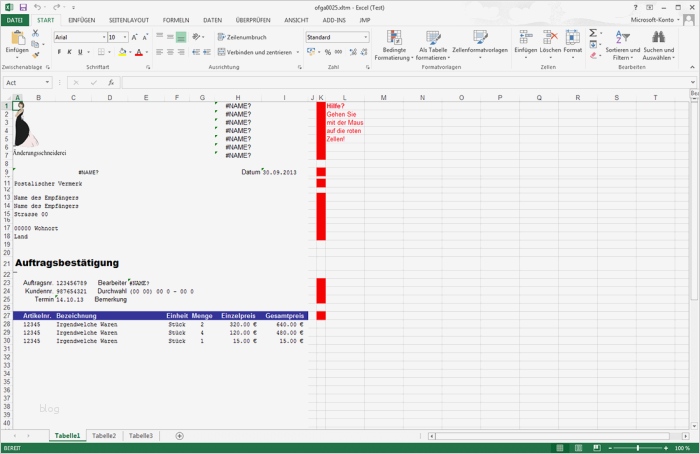Screen dimensions: 700x454
Task: Increase font size with the large A icon
Action: pyautogui.click(x=134, y=37)
